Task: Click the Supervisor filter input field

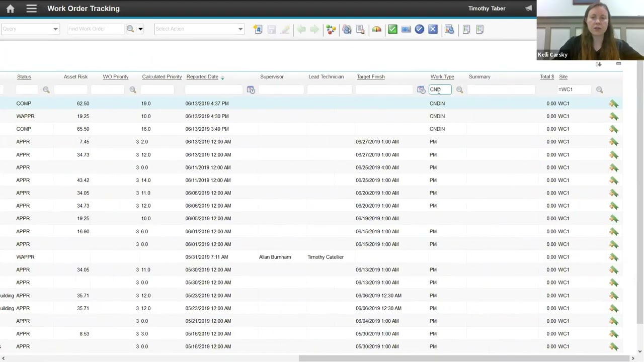Action: [x=281, y=89]
